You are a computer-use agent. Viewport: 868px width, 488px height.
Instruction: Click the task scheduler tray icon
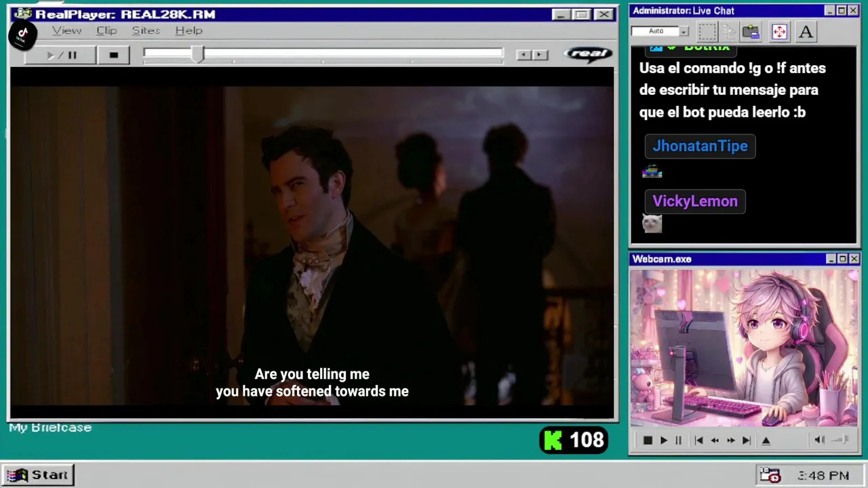[x=770, y=475]
